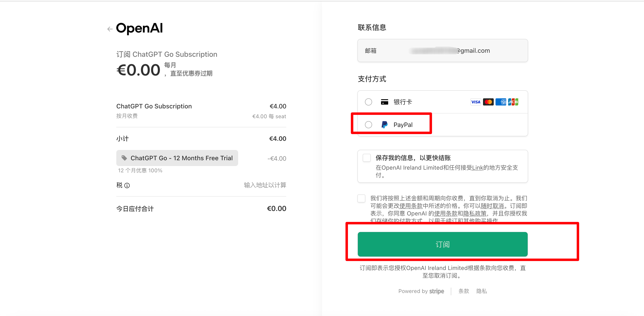
Task: Check the 保存我的信息 checkbox
Action: (x=367, y=158)
